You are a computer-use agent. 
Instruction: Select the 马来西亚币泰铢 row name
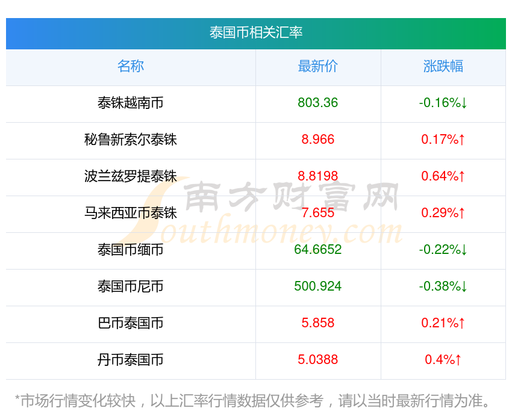click(x=131, y=213)
